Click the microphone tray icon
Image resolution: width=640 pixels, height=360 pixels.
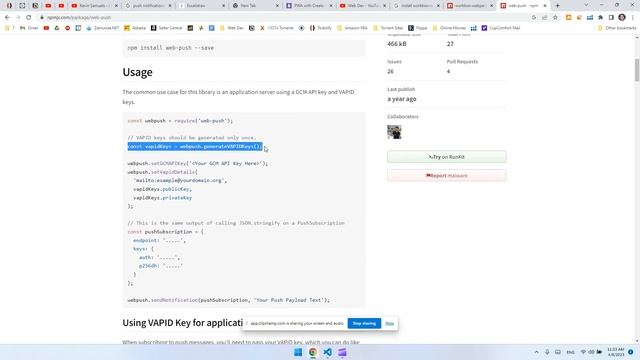[547, 352]
